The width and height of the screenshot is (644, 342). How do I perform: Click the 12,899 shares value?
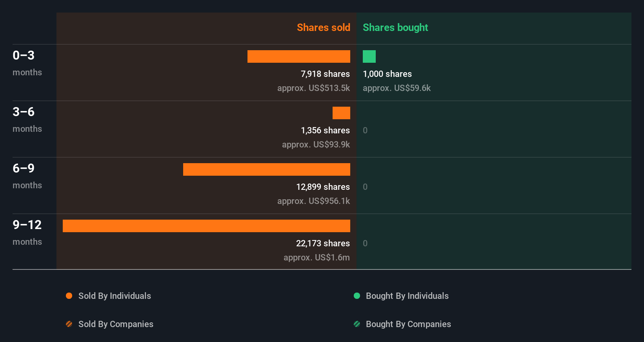(x=323, y=187)
